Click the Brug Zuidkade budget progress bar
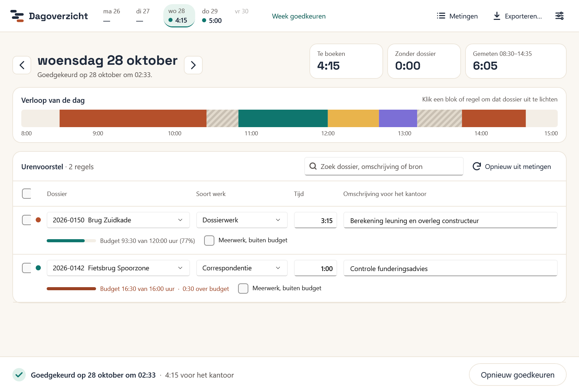This screenshot has width=579, height=392. tap(71, 241)
